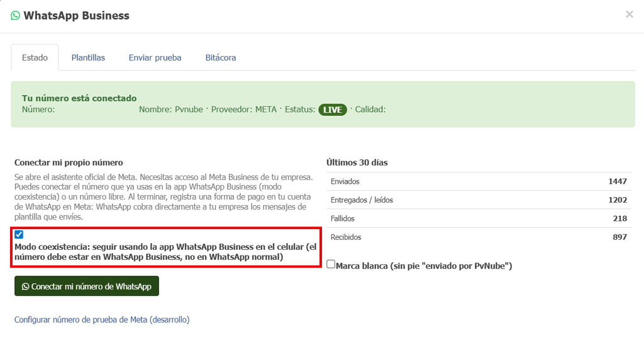Select the Recibidos value 897
The width and height of the screenshot is (644, 348).
point(619,237)
